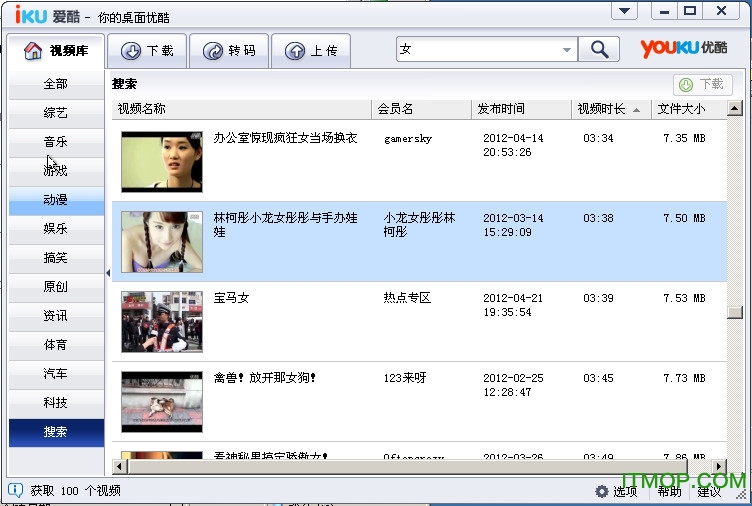Image resolution: width=752 pixels, height=506 pixels.
Task: Click the 帮助 help link
Action: point(670,491)
